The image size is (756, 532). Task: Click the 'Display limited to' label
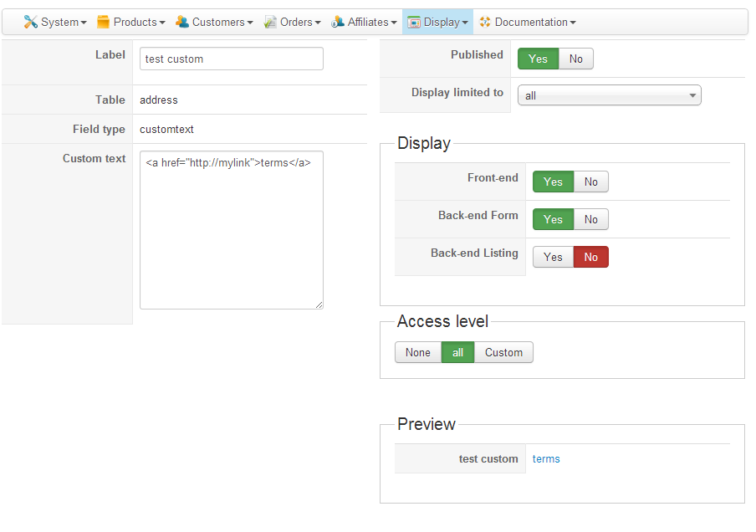click(x=457, y=92)
